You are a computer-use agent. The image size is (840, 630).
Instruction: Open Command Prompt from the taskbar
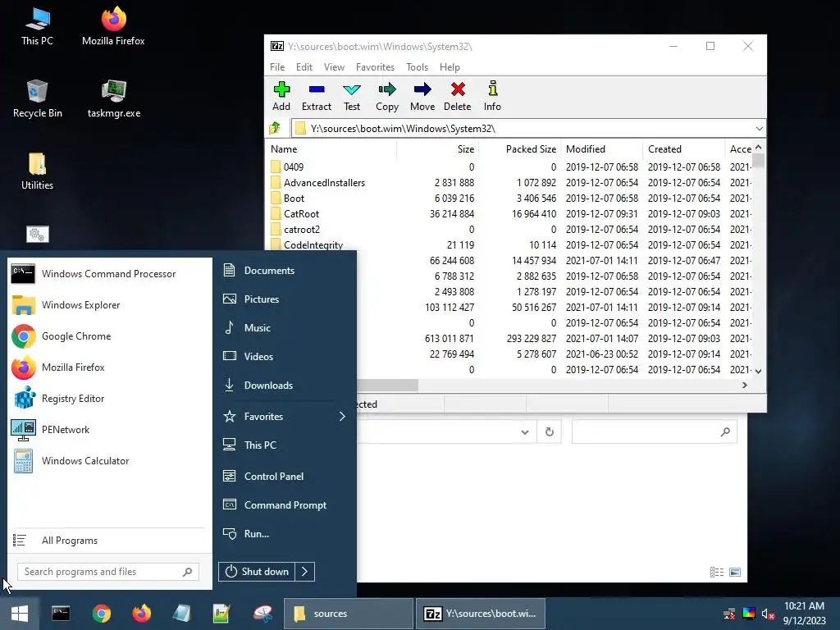[x=61, y=614]
